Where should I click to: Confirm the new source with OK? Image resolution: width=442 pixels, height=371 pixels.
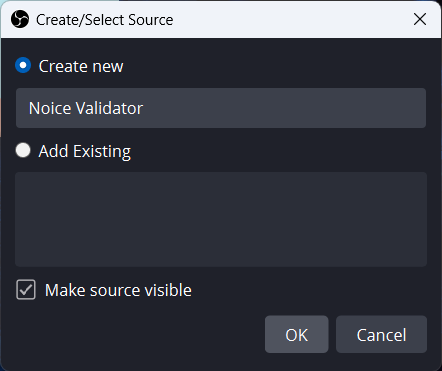(x=296, y=334)
